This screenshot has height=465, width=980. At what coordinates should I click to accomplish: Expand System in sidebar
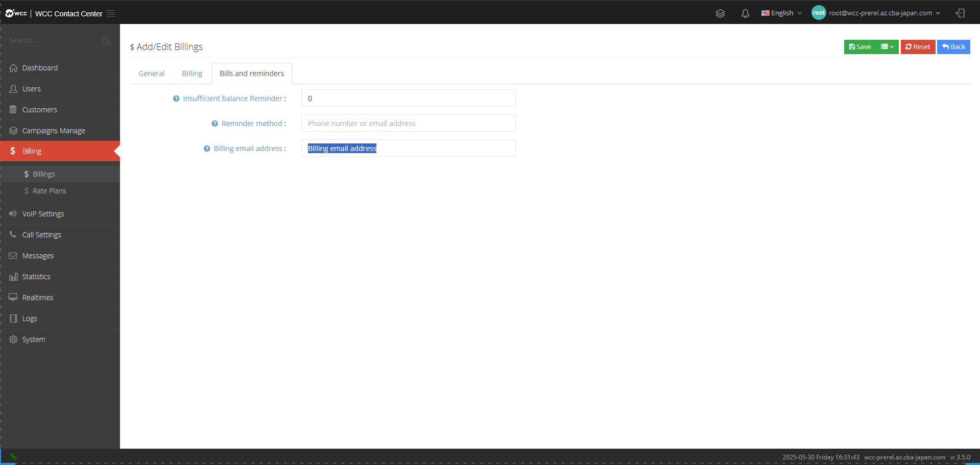[60, 339]
